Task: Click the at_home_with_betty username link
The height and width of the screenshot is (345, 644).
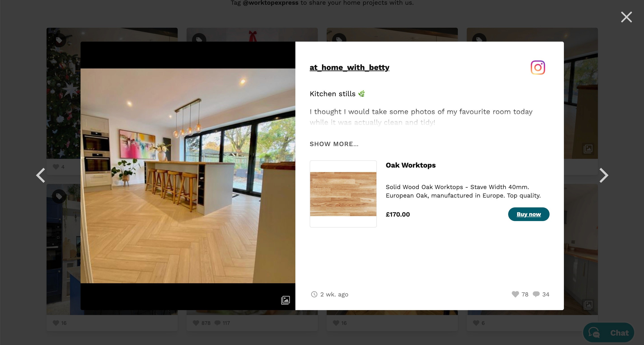Action: [349, 67]
